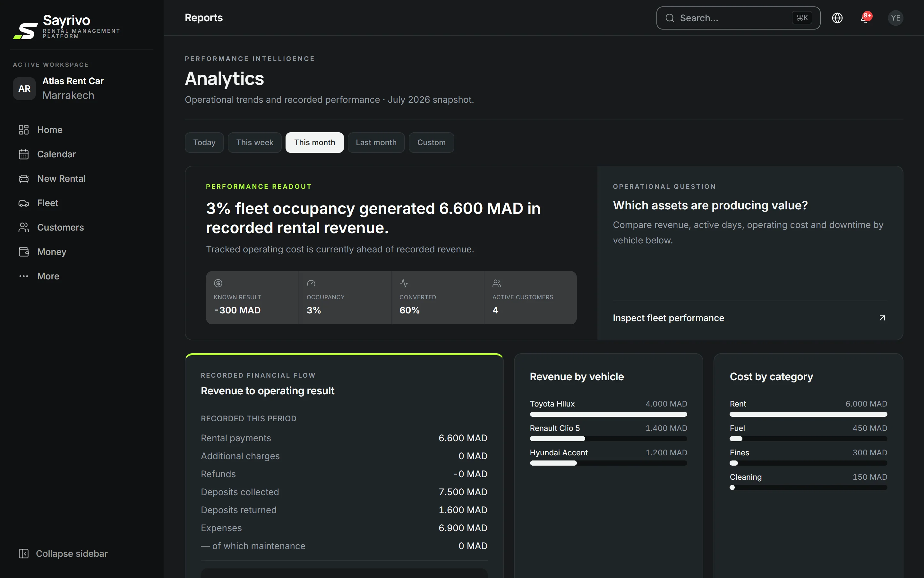Click the Fuel cost bar
Screen dimensions: 924x578
(x=808, y=439)
